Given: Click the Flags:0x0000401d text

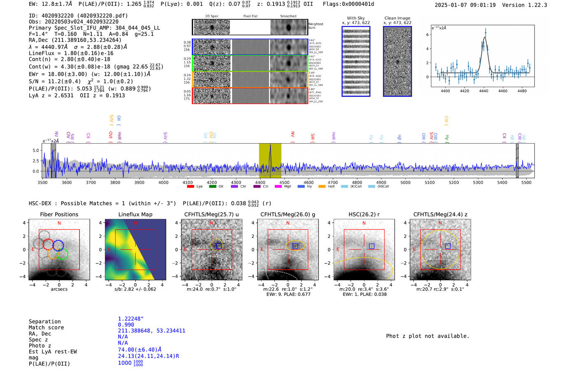Looking at the screenshot, I should pos(348,4).
